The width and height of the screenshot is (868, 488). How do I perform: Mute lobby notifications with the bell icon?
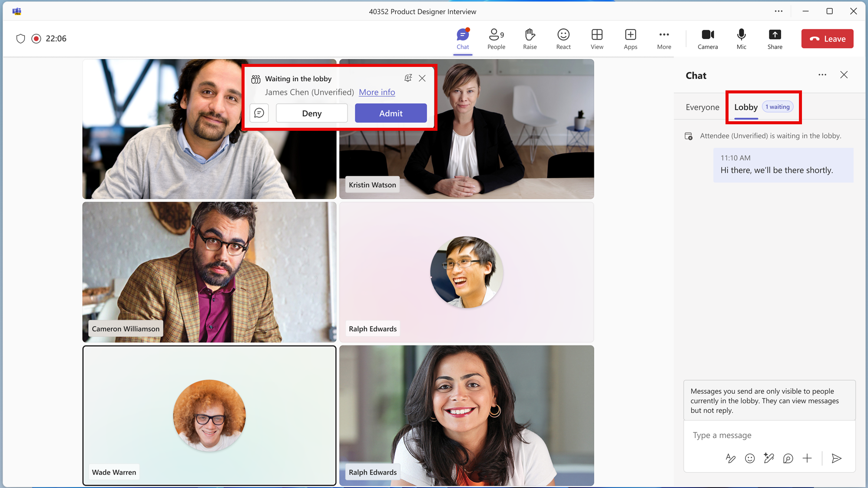tap(408, 78)
